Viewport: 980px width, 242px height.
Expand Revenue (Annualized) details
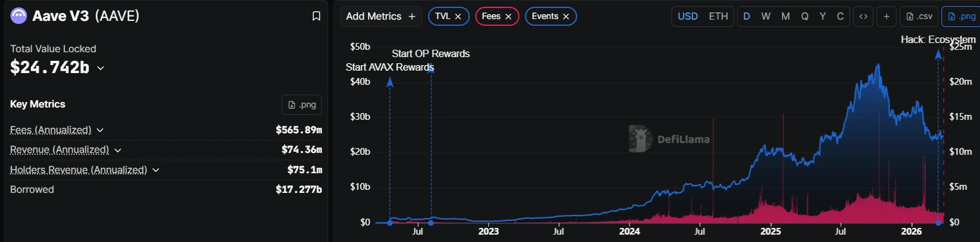tap(118, 150)
